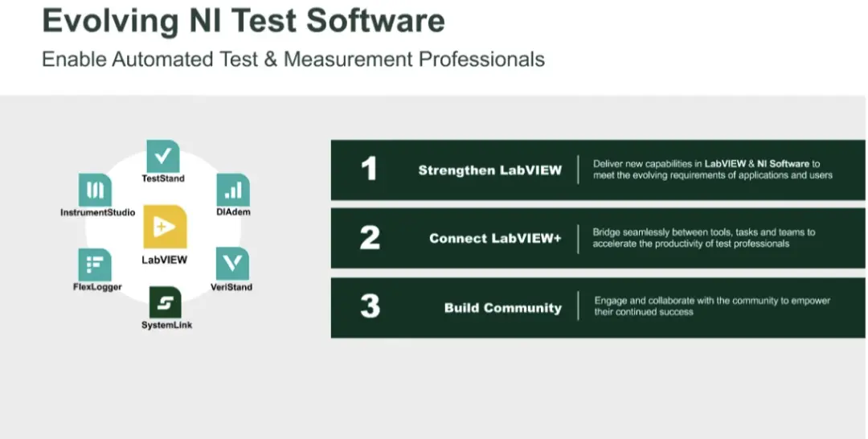The width and height of the screenshot is (868, 439).
Task: Click the FlexLogger icon
Action: point(95,265)
